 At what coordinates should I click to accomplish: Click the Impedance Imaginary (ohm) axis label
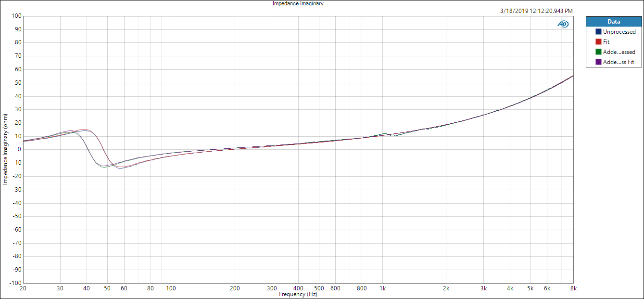coord(6,149)
